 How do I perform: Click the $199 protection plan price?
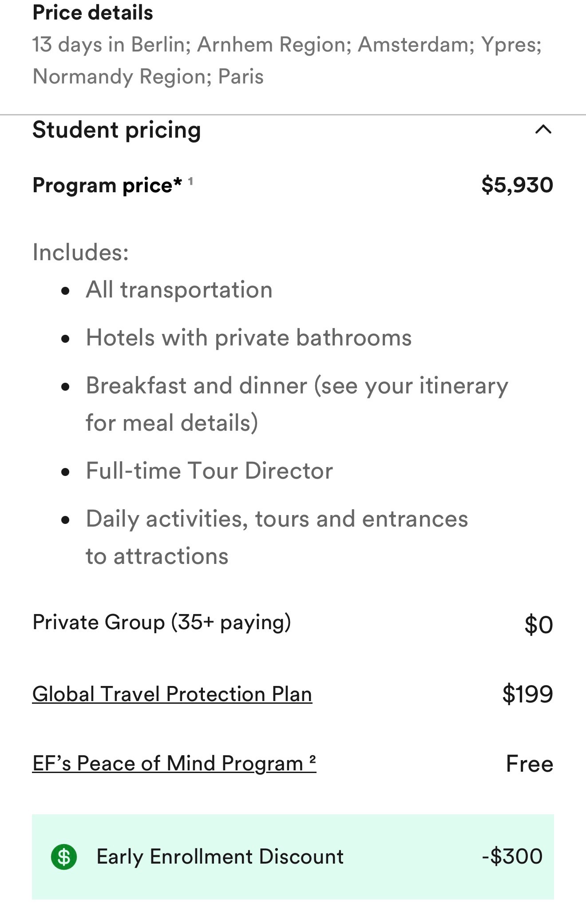click(x=527, y=694)
